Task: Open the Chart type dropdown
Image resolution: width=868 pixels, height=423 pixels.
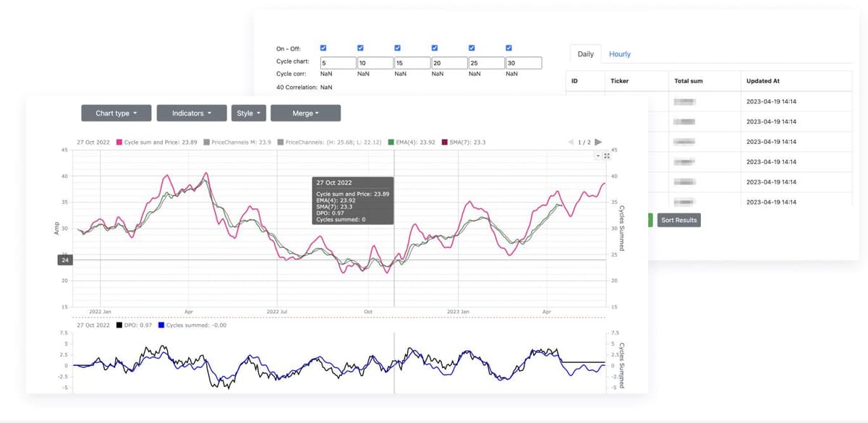Action: pos(116,114)
